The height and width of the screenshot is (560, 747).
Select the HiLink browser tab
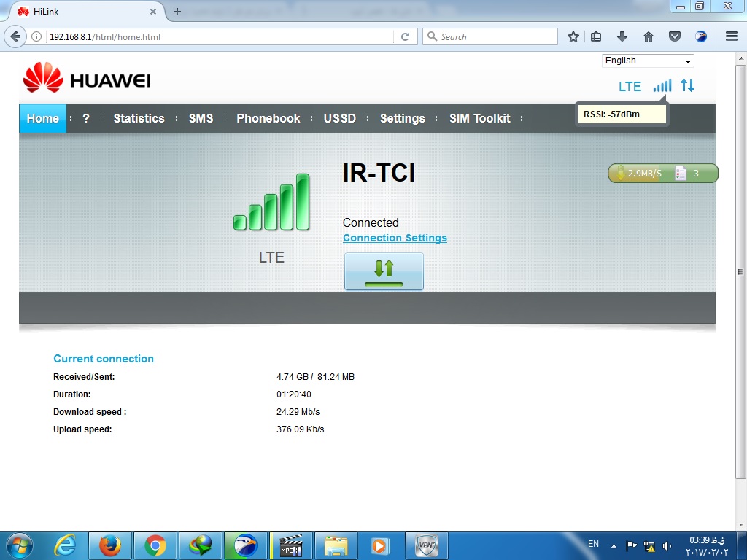[86, 12]
